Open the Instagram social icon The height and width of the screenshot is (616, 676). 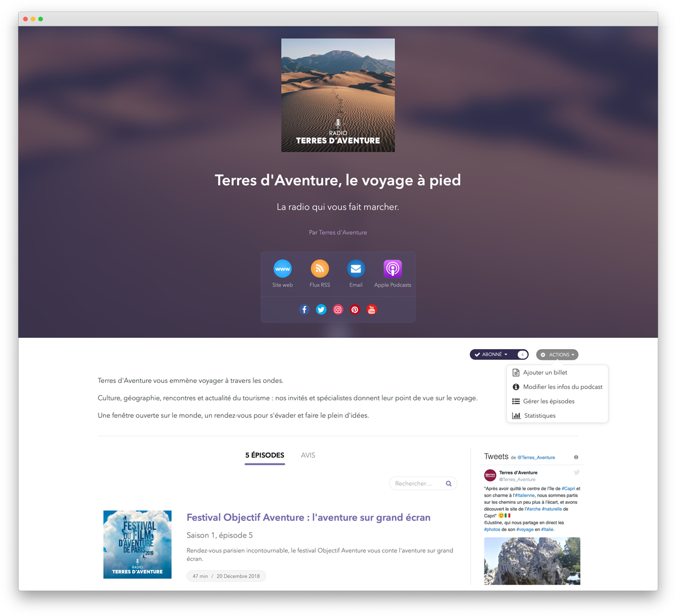[338, 310]
